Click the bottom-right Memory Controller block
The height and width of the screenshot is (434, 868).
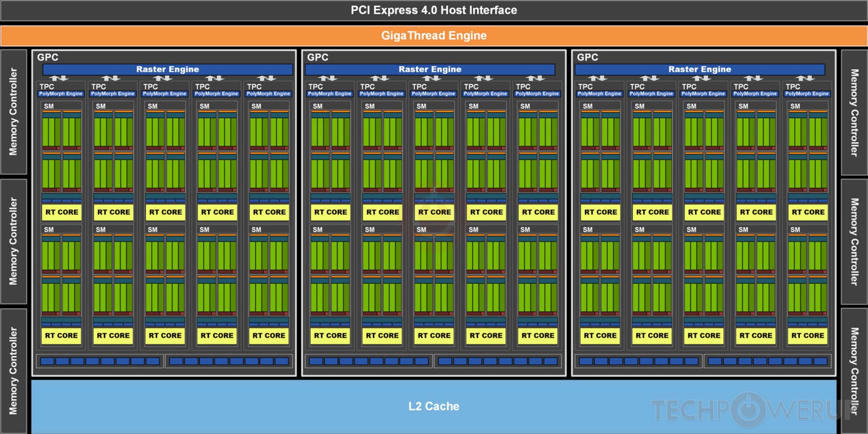(854, 370)
